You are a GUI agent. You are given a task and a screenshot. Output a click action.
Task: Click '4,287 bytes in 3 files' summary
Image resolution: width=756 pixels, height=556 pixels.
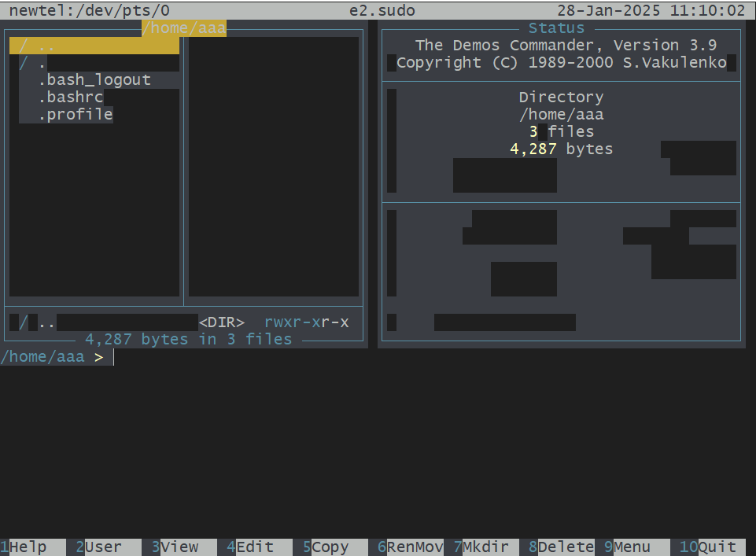(189, 339)
